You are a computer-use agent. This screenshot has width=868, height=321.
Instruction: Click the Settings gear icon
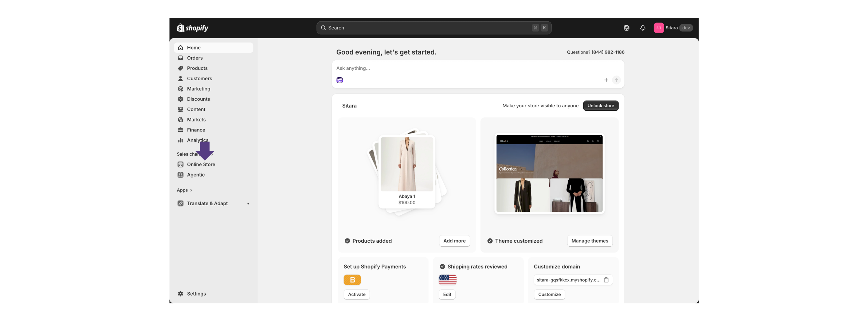[x=180, y=294]
